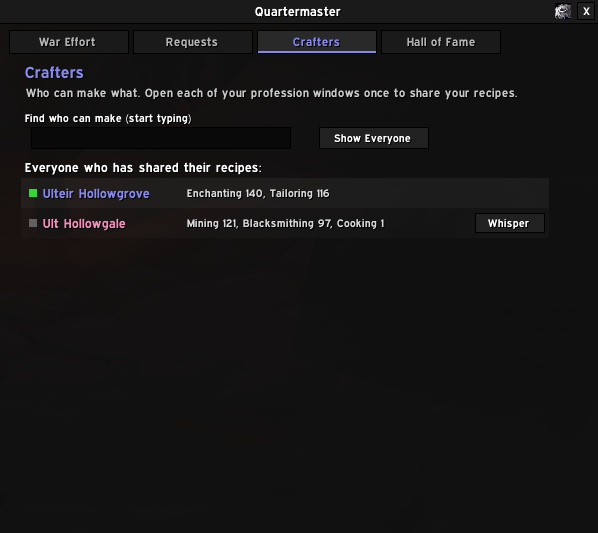598x533 pixels.
Task: Click the Show Everyone button
Action: click(x=374, y=138)
